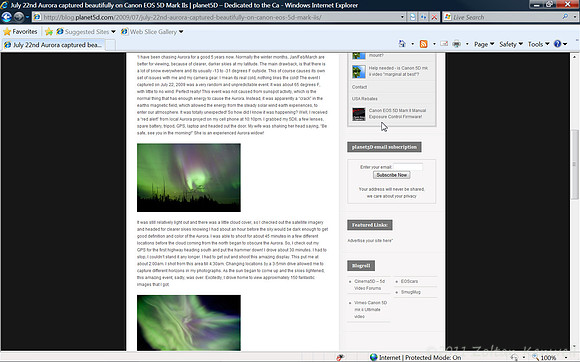Click the 'Help needed - is Canon 5D' link
Image resolution: width=580 pixels, height=362 pixels.
[398, 71]
